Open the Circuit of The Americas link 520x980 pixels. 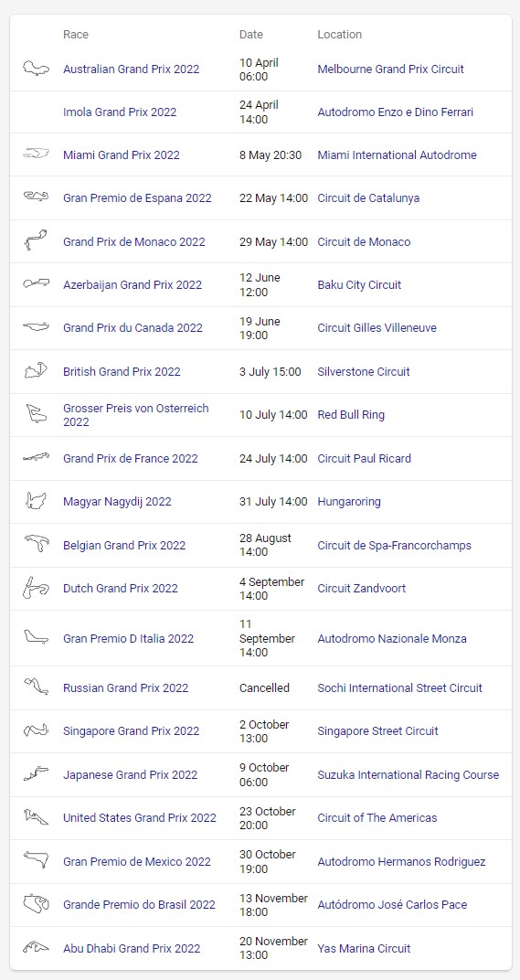[x=377, y=817]
